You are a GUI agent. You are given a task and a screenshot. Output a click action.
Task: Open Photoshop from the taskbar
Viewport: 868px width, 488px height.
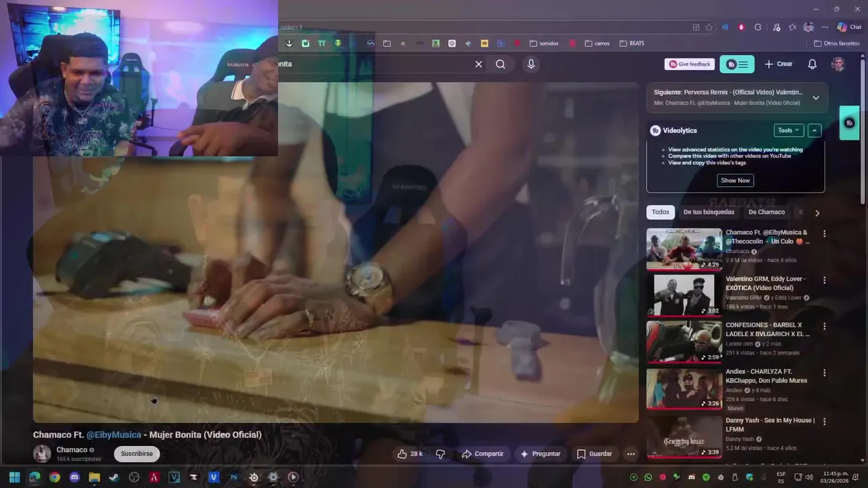click(234, 477)
